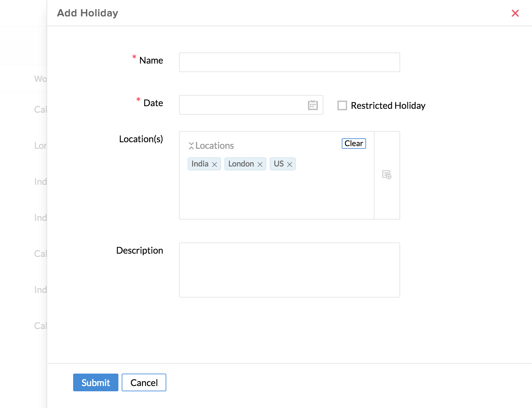Cancel adding the holiday
This screenshot has height=408, width=532.
pyautogui.click(x=144, y=382)
